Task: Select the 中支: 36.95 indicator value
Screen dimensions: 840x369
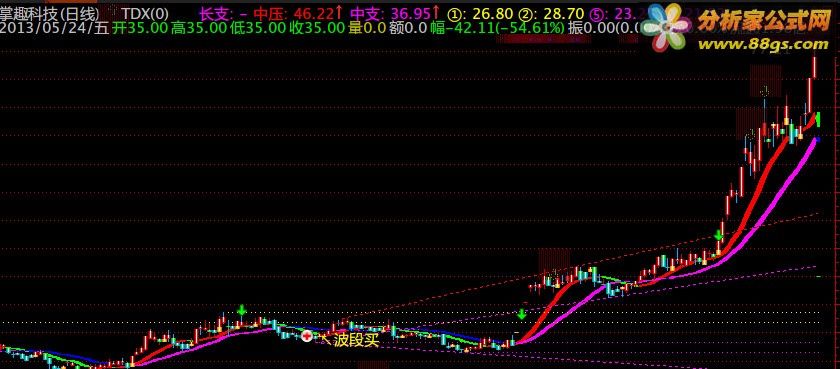Action: point(396,12)
